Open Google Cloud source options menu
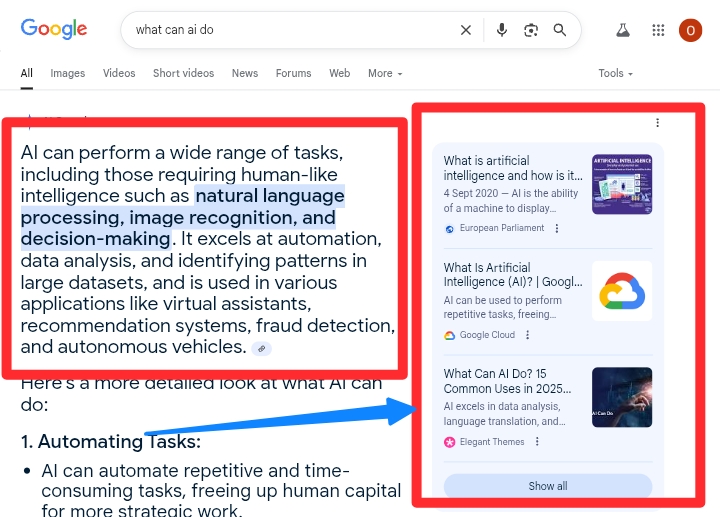 tap(527, 335)
